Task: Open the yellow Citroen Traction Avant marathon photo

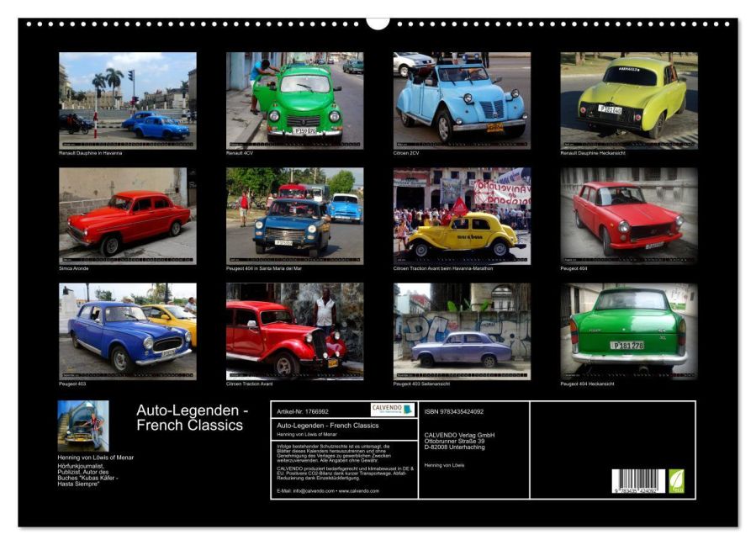Action: tap(462, 215)
